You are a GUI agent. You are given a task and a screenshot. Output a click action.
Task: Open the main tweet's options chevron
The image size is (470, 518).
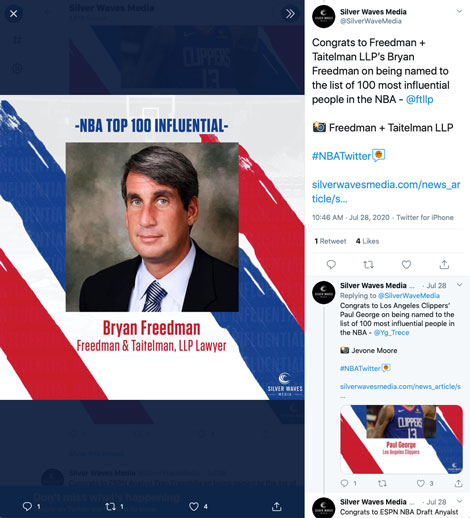(459, 11)
